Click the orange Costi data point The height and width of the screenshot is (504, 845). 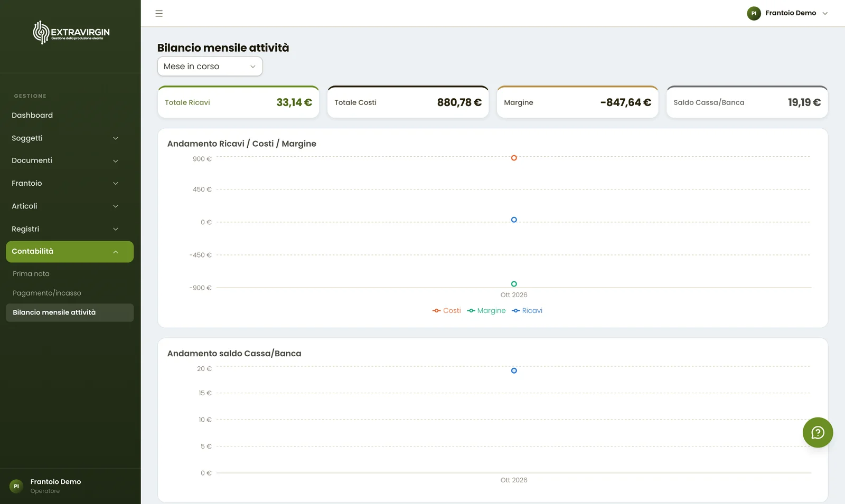(514, 158)
